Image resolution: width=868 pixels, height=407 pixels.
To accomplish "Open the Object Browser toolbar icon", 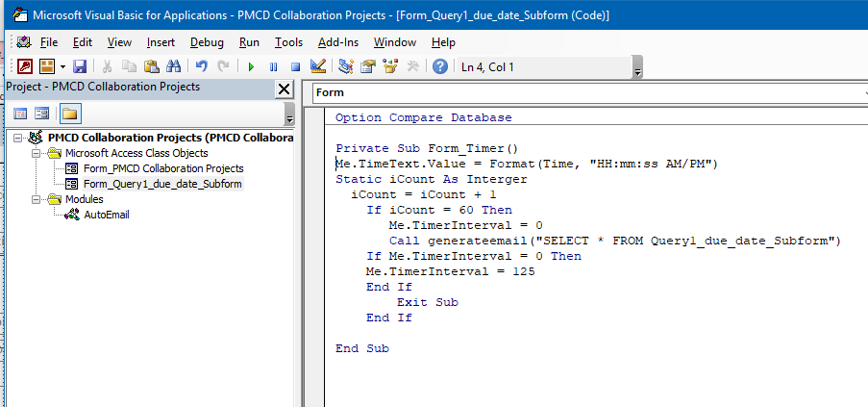I will click(x=391, y=67).
